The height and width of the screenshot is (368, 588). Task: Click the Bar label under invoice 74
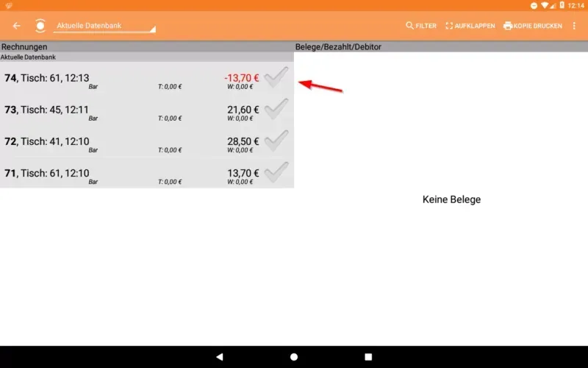[93, 87]
